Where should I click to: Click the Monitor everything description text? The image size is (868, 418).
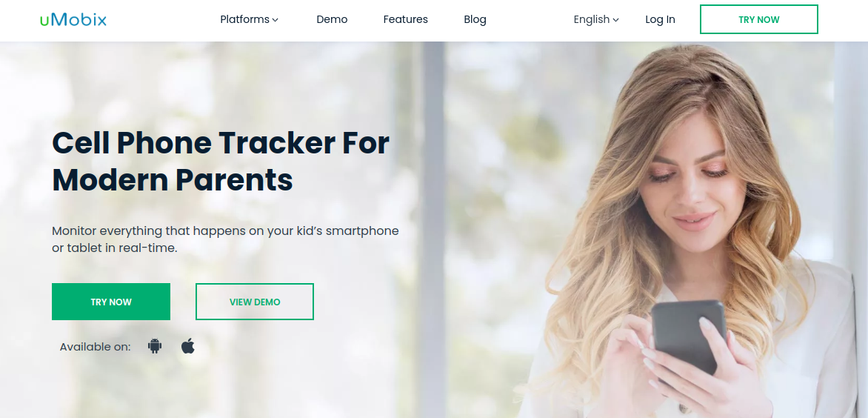tap(225, 239)
